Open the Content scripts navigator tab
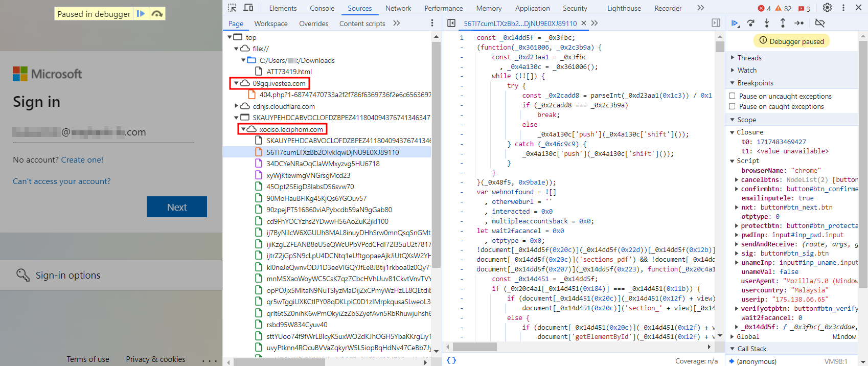The width and height of the screenshot is (868, 366). [362, 24]
